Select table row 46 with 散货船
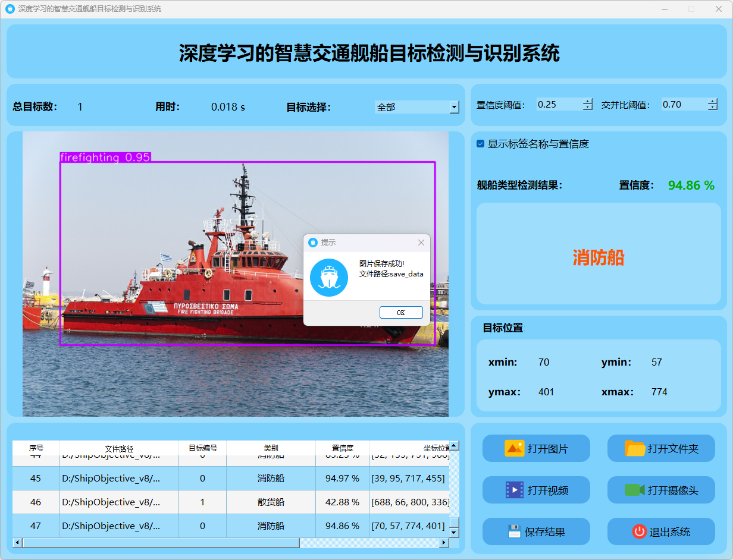The width and height of the screenshot is (733, 560). (x=271, y=502)
